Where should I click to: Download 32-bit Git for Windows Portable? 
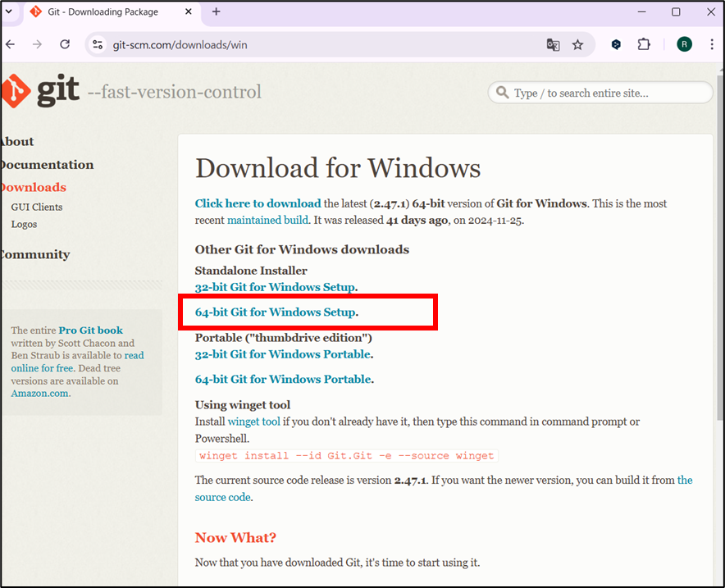click(283, 354)
